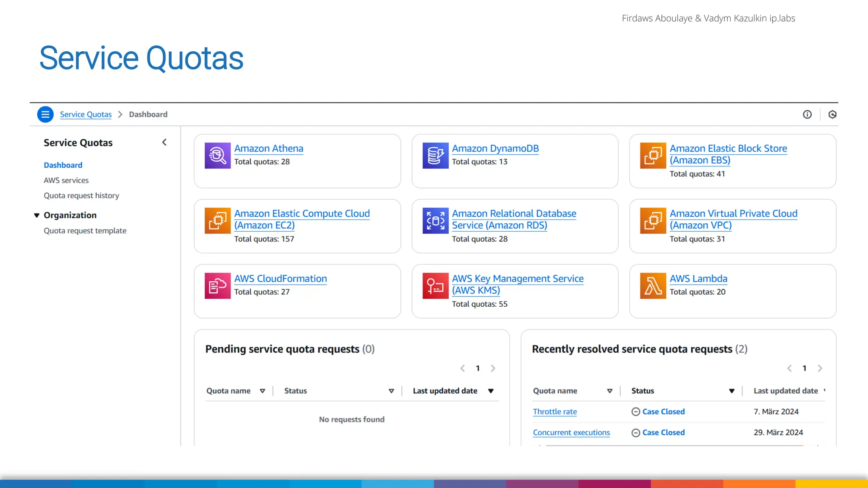
Task: Open Quota request history in sidebar
Action: coord(81,195)
